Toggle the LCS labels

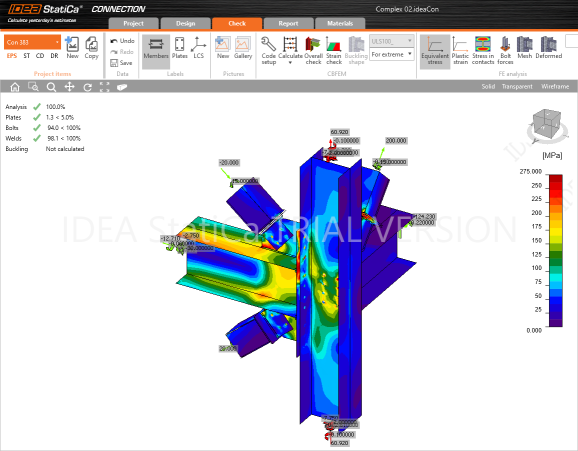coord(198,48)
